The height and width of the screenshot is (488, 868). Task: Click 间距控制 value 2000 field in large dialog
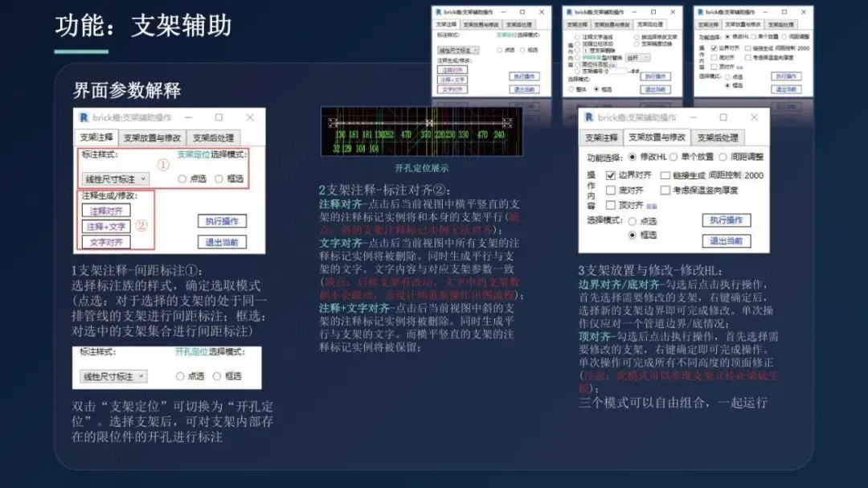(x=754, y=175)
